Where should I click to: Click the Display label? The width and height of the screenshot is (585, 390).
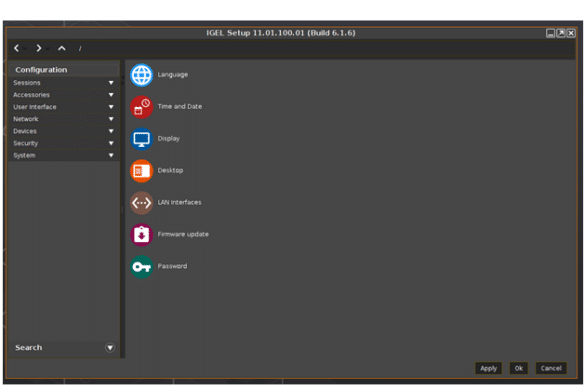pyautogui.click(x=169, y=138)
